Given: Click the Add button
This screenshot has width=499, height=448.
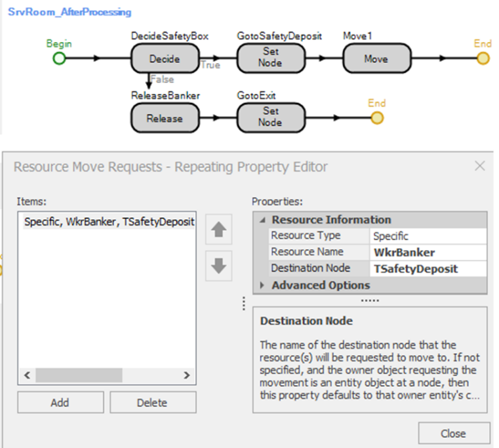Looking at the screenshot, I should click(60, 403).
